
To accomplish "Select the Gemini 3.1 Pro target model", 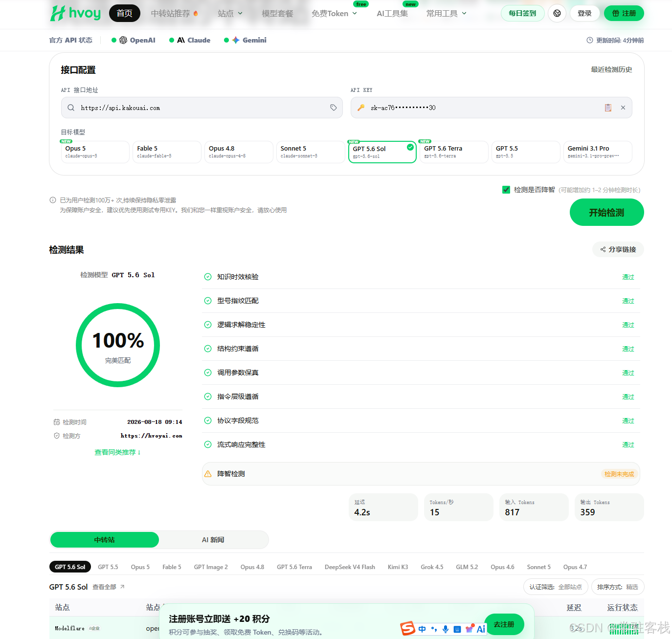I will pos(598,152).
